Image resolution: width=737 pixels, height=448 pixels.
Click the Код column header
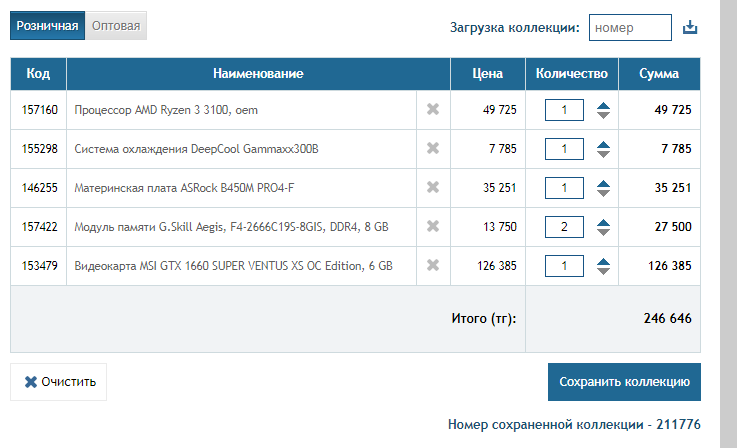pos(38,74)
